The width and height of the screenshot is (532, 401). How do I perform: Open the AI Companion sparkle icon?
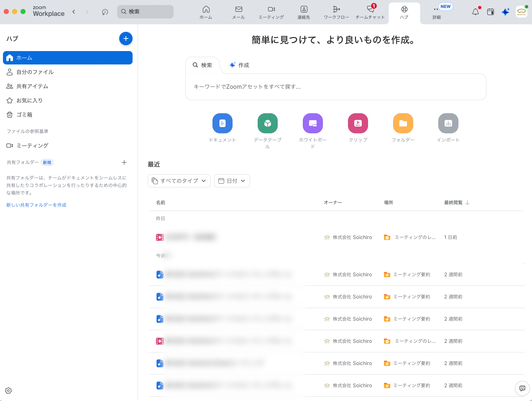click(505, 12)
